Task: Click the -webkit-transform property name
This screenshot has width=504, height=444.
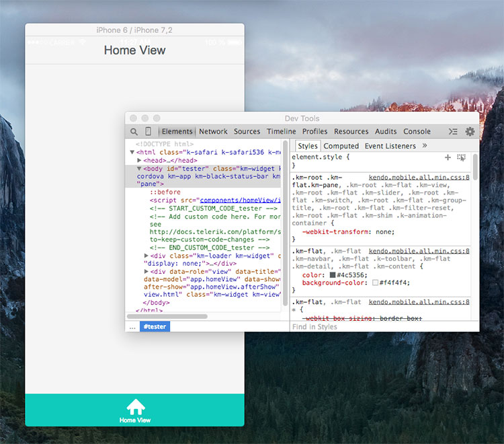Action: point(335,231)
